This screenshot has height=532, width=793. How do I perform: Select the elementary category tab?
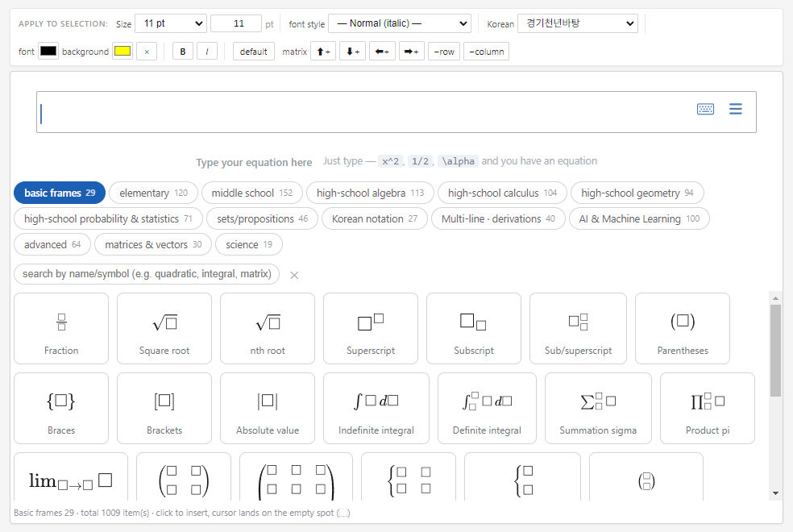tap(153, 193)
